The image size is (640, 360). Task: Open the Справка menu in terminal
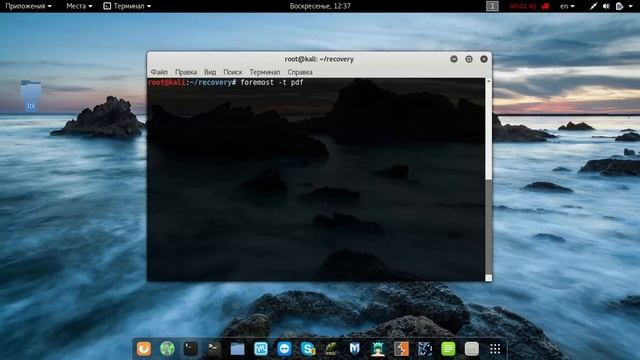click(x=300, y=72)
